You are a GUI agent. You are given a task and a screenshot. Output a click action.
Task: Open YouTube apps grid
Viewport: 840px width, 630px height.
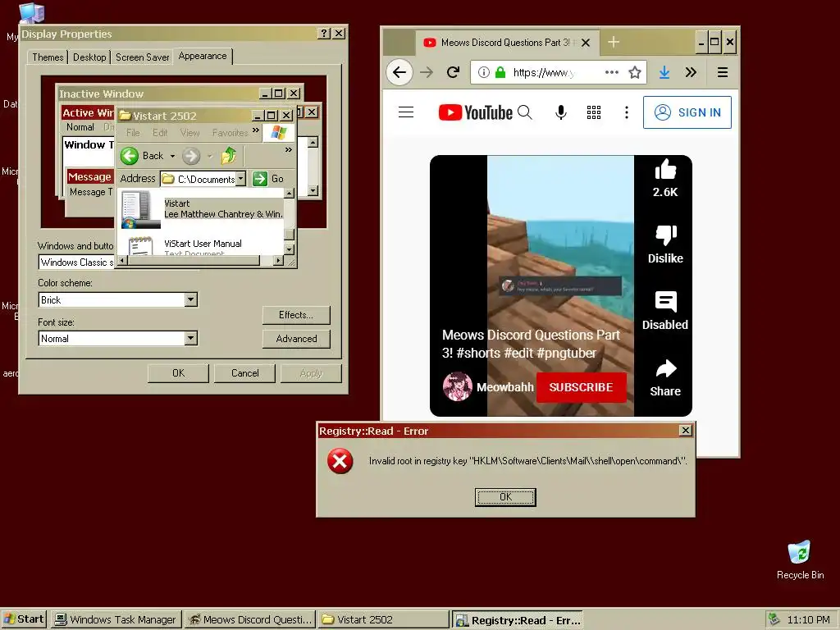click(x=594, y=112)
